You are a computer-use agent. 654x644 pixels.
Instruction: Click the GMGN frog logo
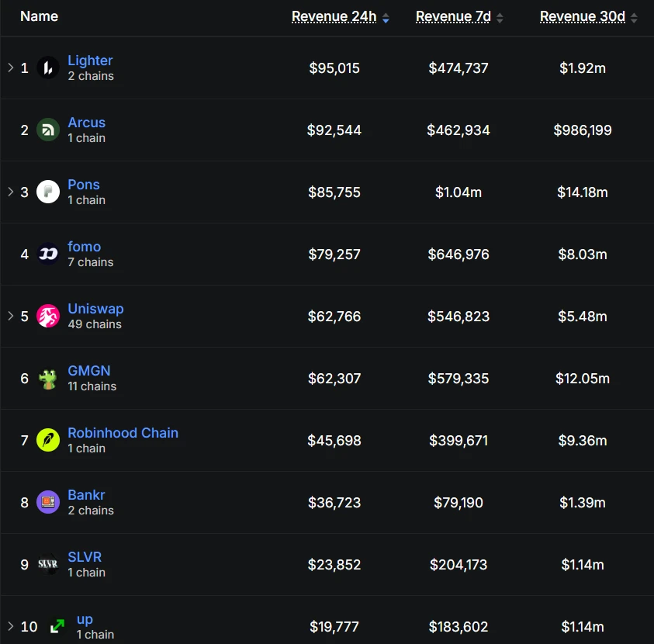click(48, 378)
